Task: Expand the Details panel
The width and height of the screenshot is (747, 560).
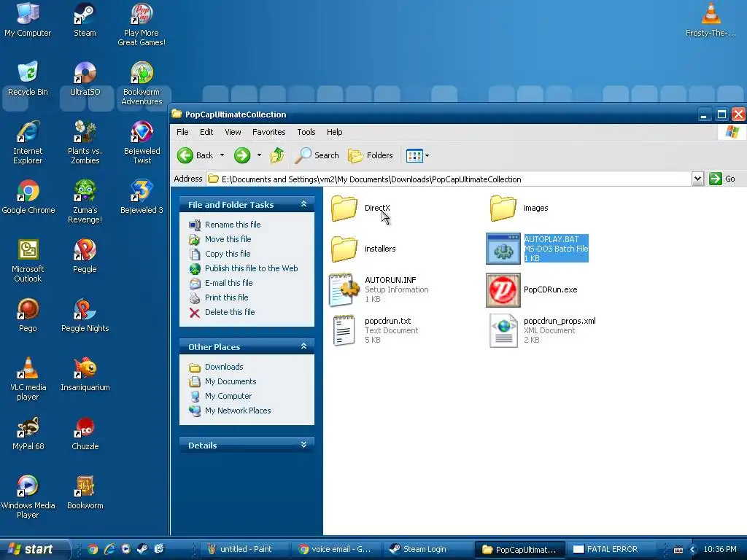Action: click(x=303, y=445)
